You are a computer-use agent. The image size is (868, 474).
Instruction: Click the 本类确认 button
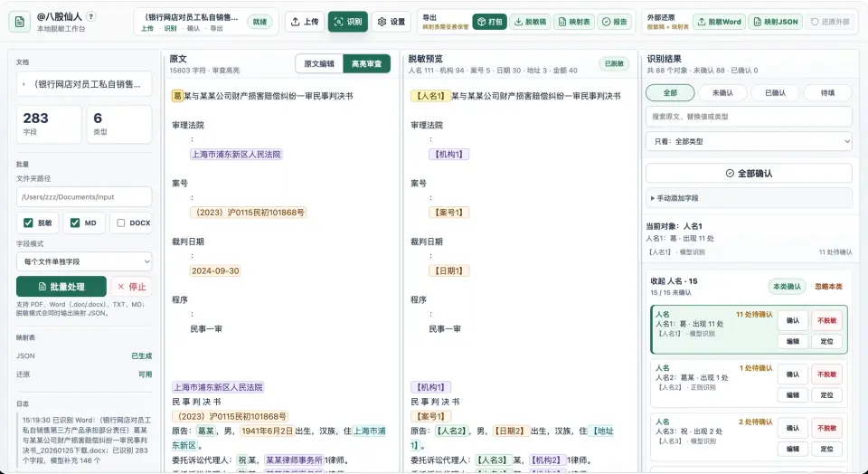click(787, 286)
